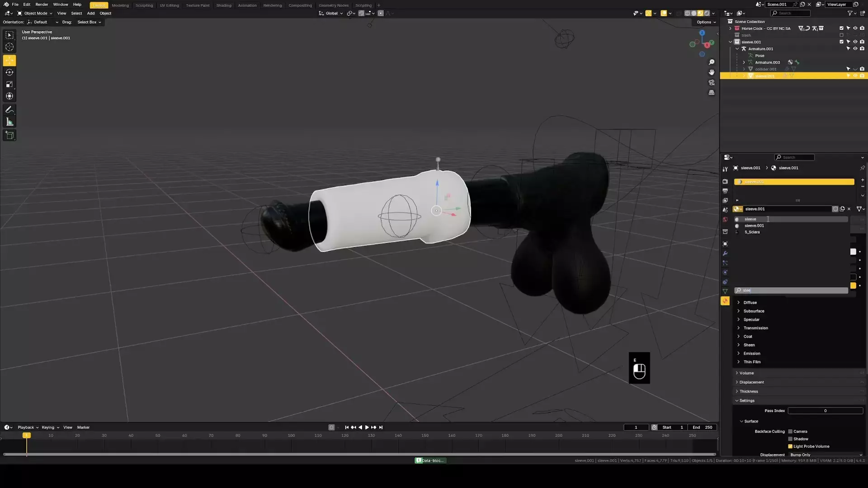Activate the Rotate tool

click(9, 72)
